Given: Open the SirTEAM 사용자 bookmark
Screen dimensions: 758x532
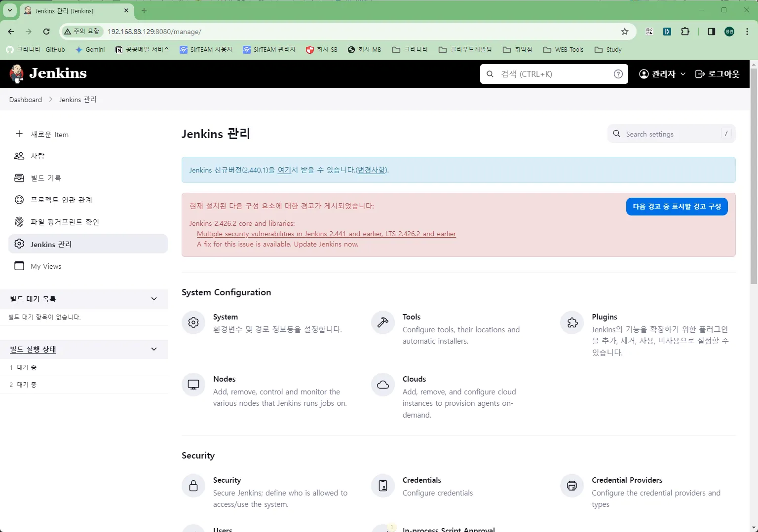Looking at the screenshot, I should [206, 50].
